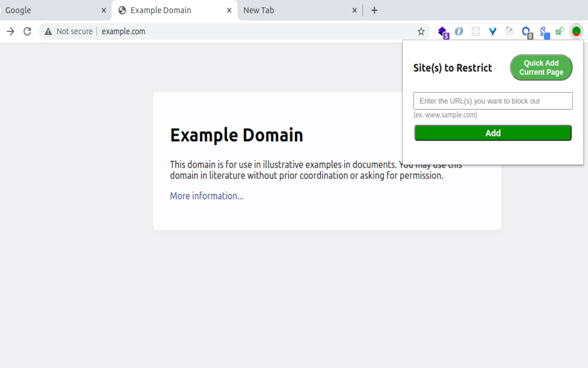Open the More information link
Image resolution: width=588 pixels, height=368 pixels.
point(206,195)
